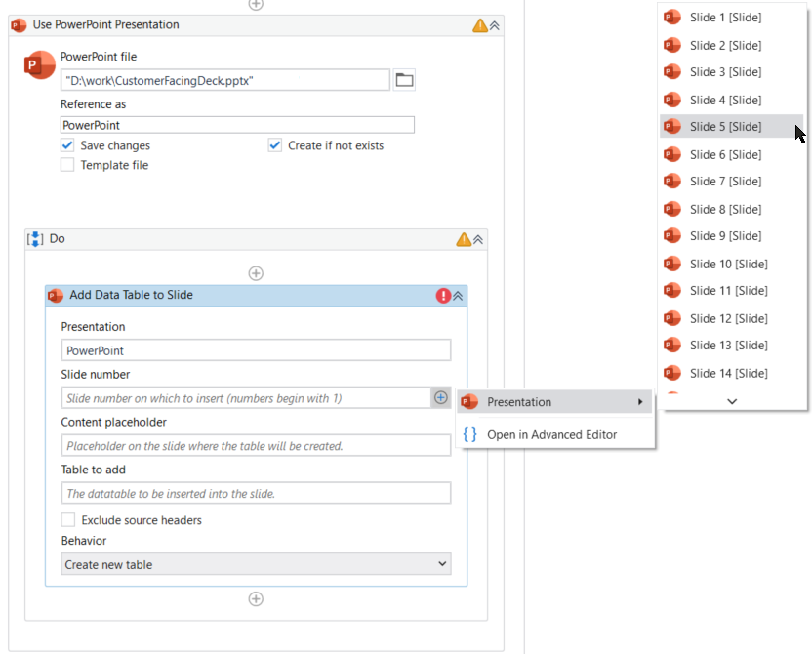This screenshot has width=812, height=654.
Task: Enable the Template file checkbox
Action: click(67, 165)
